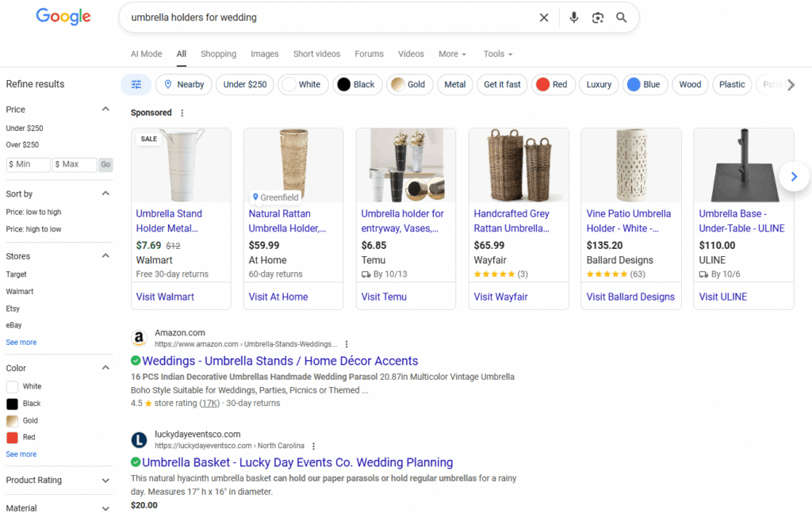Collapse the Price filter section
Screen dimensions: 812x521
[104, 109]
